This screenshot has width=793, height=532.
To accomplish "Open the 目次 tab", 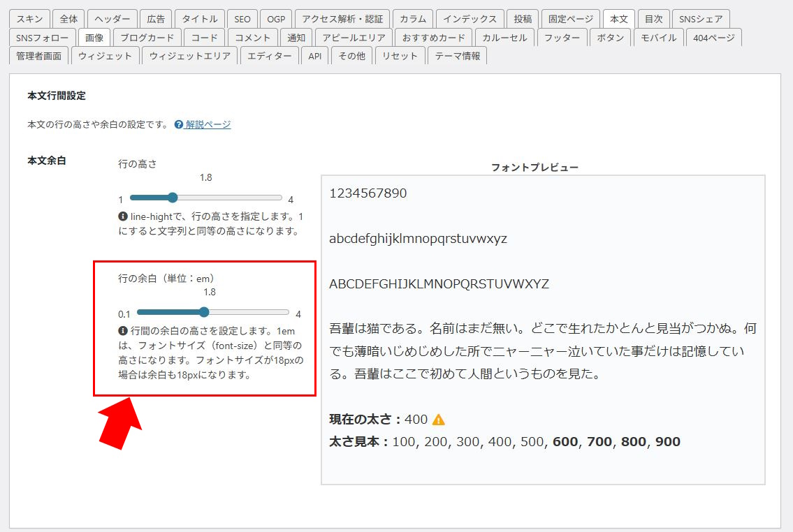I will coord(653,19).
